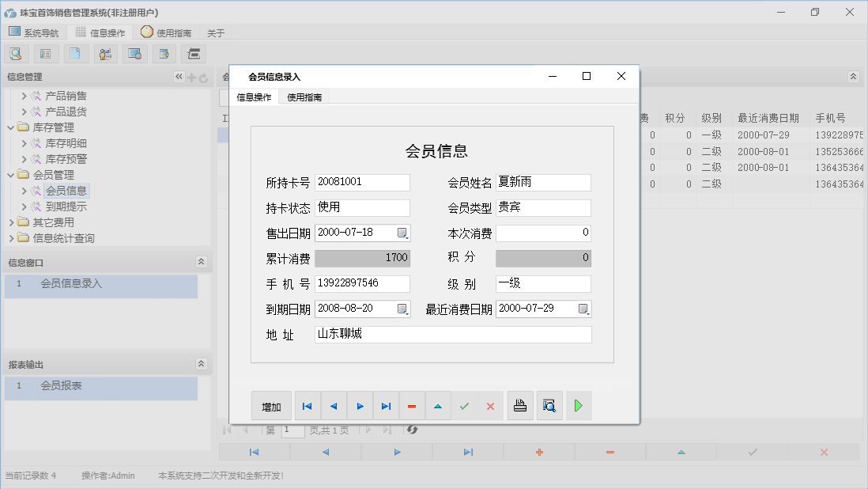Open the 到期日期 calendar dropdown
This screenshot has height=489, width=868.
pyautogui.click(x=401, y=309)
